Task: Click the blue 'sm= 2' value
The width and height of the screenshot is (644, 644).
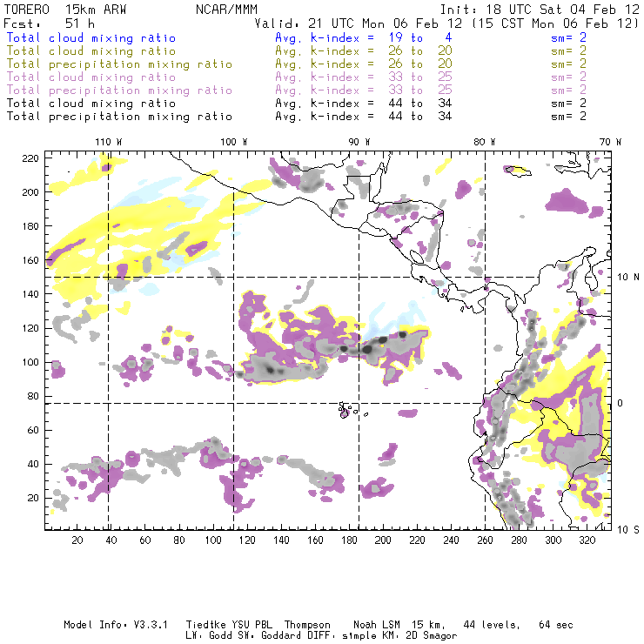Action: pyautogui.click(x=568, y=37)
